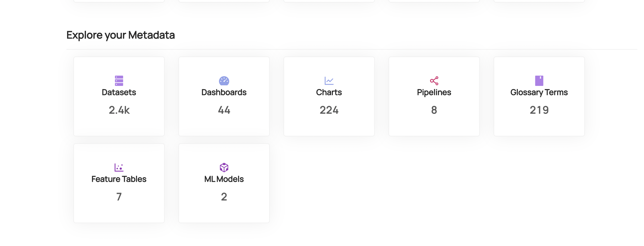Click the Feature Tables scatter plot icon
644x246 pixels.
(x=119, y=168)
